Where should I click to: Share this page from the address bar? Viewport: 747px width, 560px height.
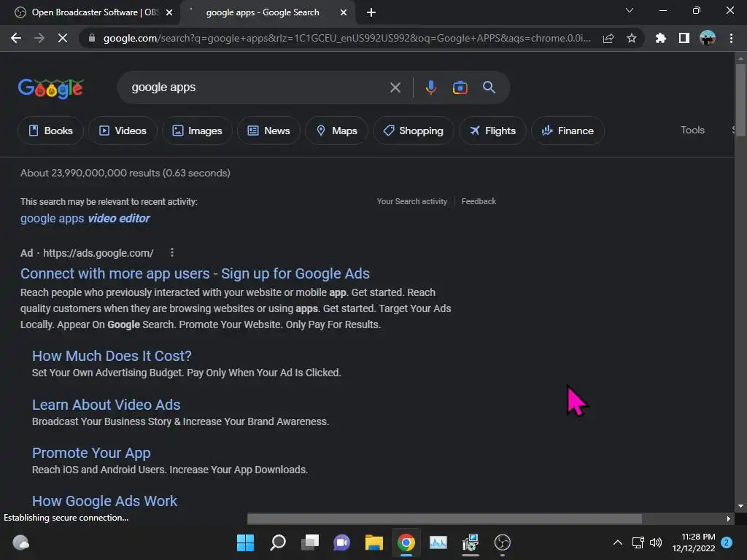point(608,38)
